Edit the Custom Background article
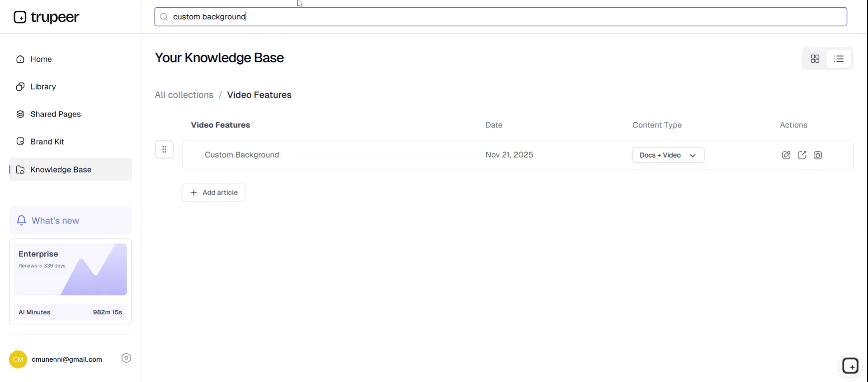 [786, 155]
